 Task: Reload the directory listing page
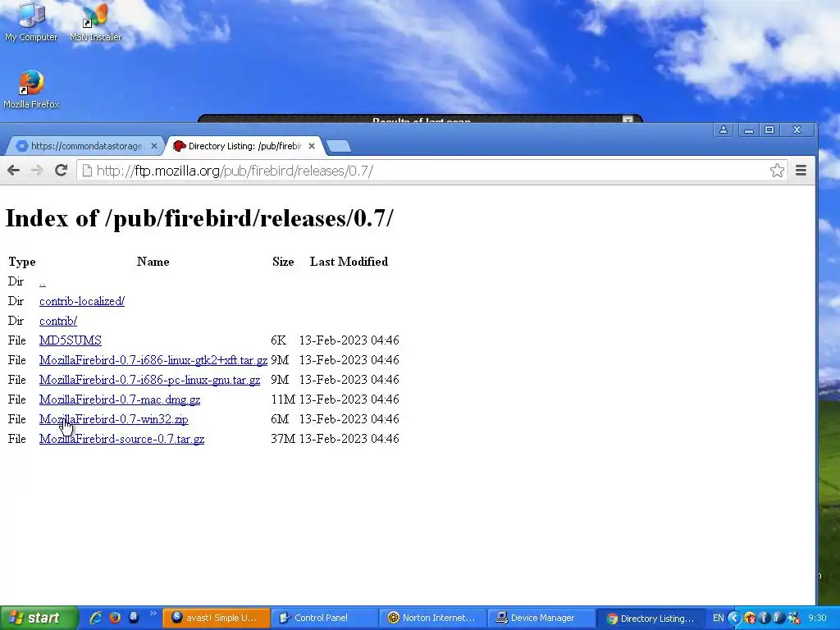coord(61,171)
